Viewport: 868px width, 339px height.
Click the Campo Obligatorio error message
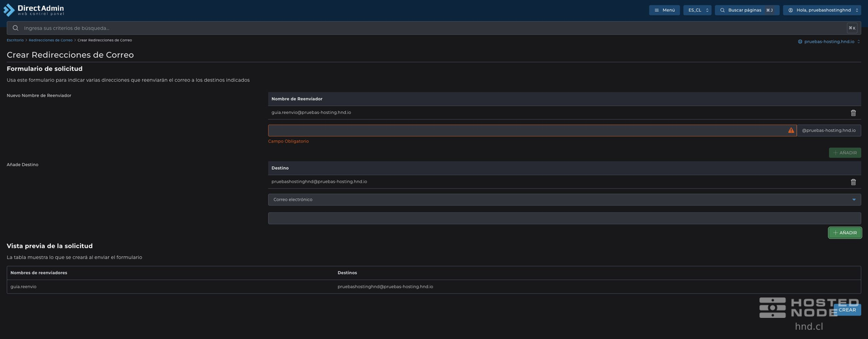click(x=288, y=141)
